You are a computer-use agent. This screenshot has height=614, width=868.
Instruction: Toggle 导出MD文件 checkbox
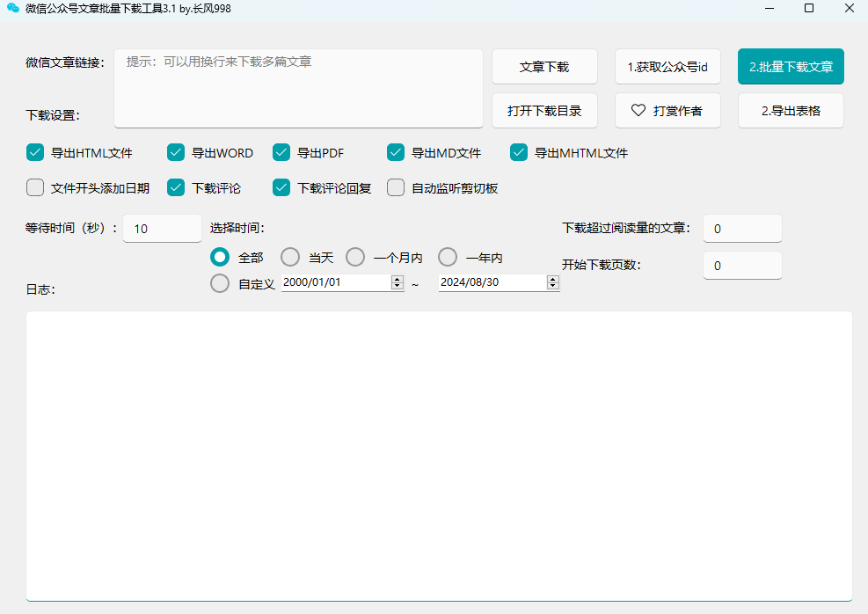click(x=395, y=152)
